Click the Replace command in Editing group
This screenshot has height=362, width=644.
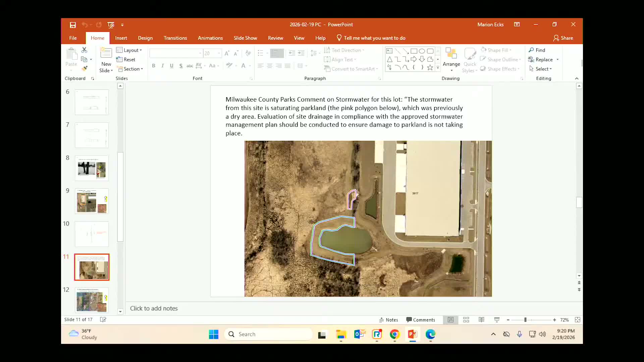tap(543, 59)
